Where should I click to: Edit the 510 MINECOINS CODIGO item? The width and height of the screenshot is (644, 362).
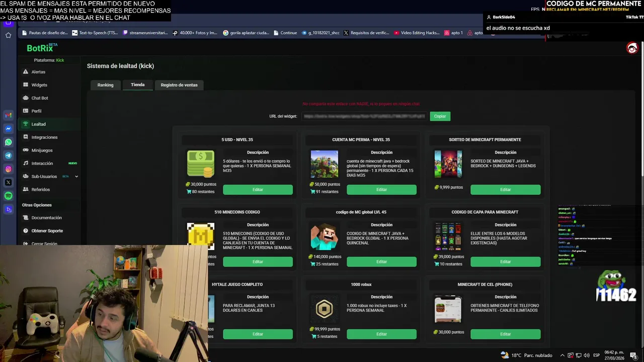[258, 261]
